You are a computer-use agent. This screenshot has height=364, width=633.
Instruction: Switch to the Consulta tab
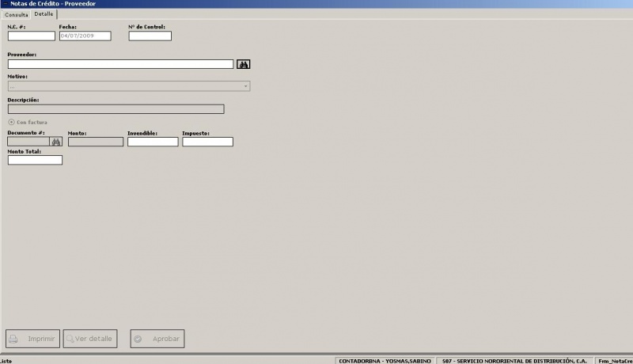tap(16, 14)
